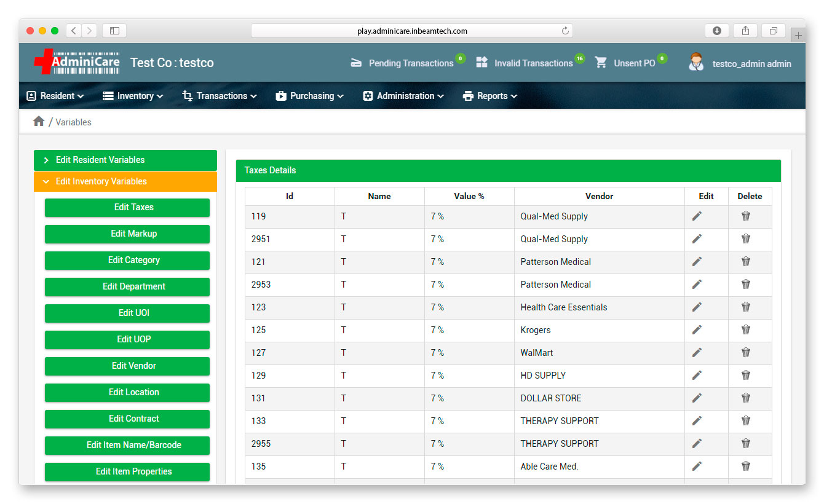Screen dimensions: 824x504
Task: Edit Patterson Medical tax entry Id 121
Action: point(696,262)
